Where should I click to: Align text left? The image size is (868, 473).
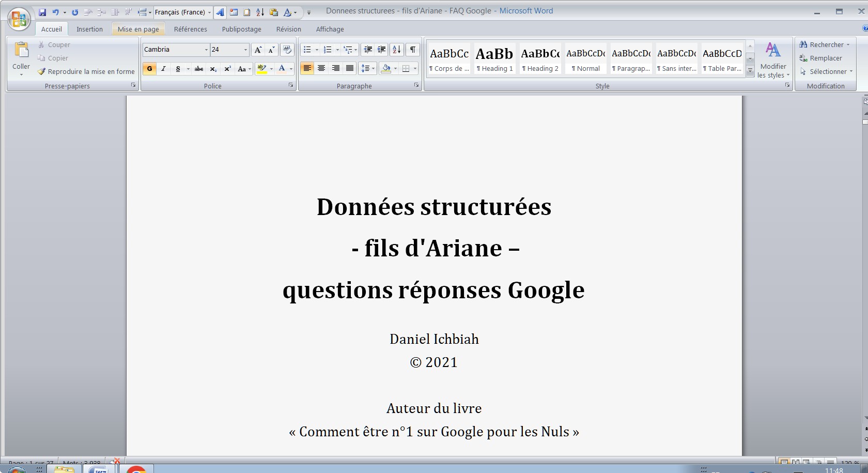(x=307, y=69)
